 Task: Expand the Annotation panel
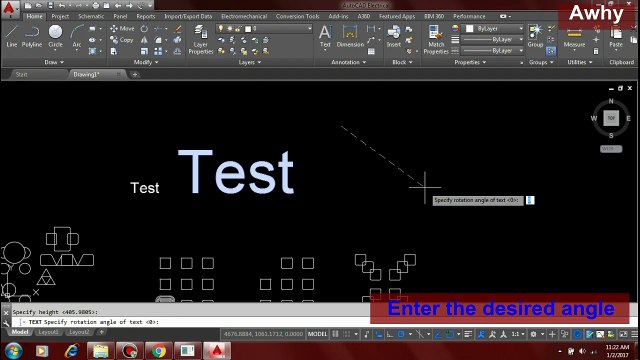[348, 62]
